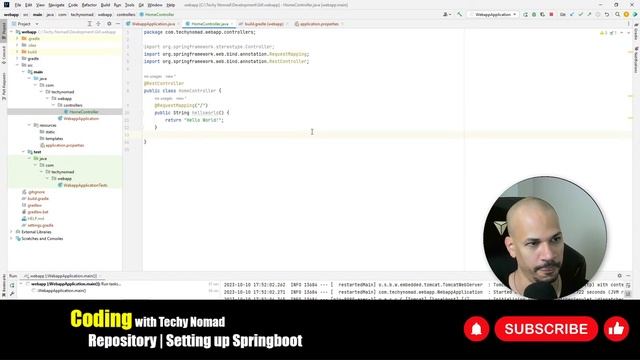Collapse the test folder
The image size is (640, 360).
point(24,152)
